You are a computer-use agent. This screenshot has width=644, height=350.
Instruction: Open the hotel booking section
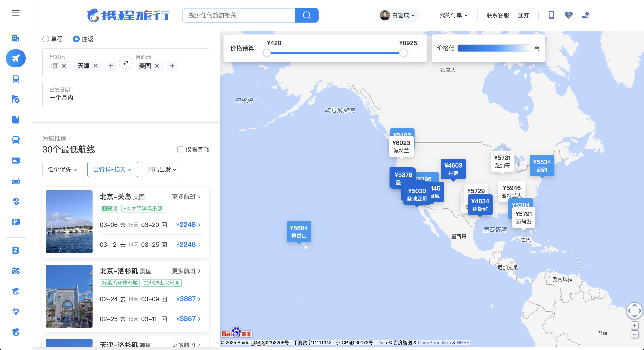click(x=16, y=38)
